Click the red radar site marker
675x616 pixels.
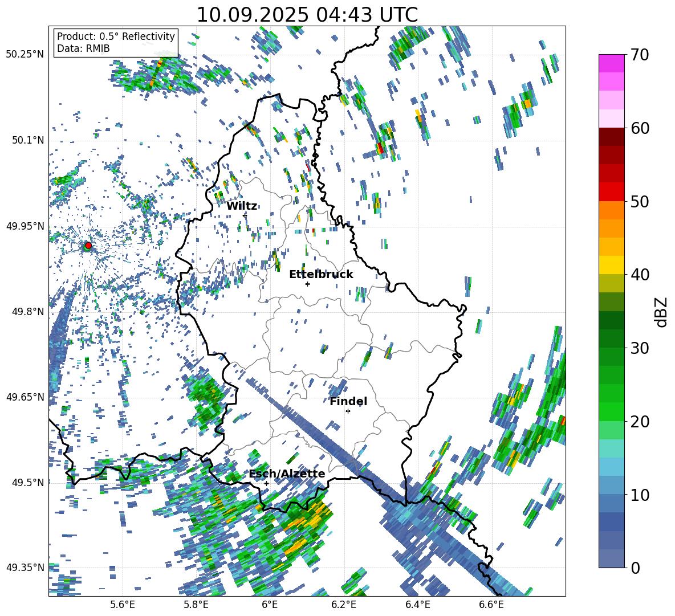88,245
